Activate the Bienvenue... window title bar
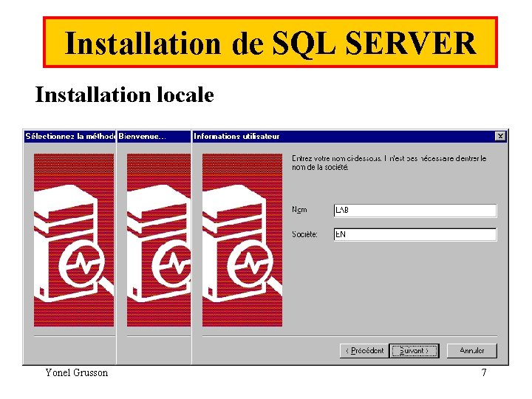 (x=154, y=137)
